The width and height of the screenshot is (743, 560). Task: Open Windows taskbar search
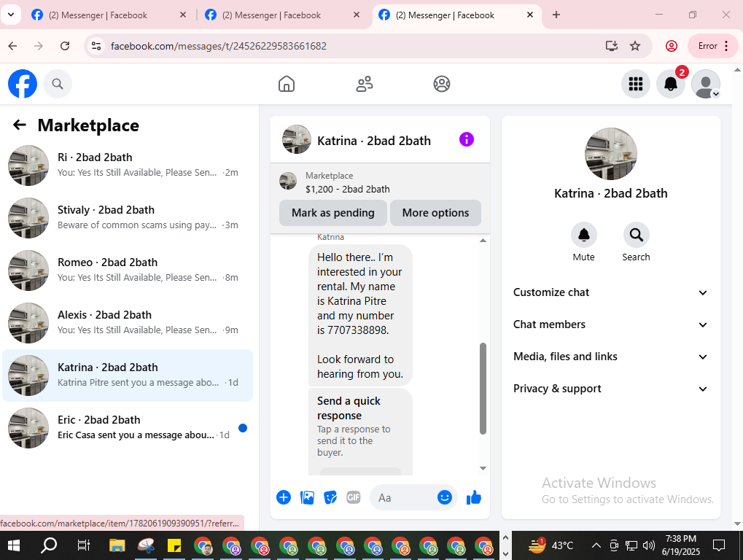(48, 546)
